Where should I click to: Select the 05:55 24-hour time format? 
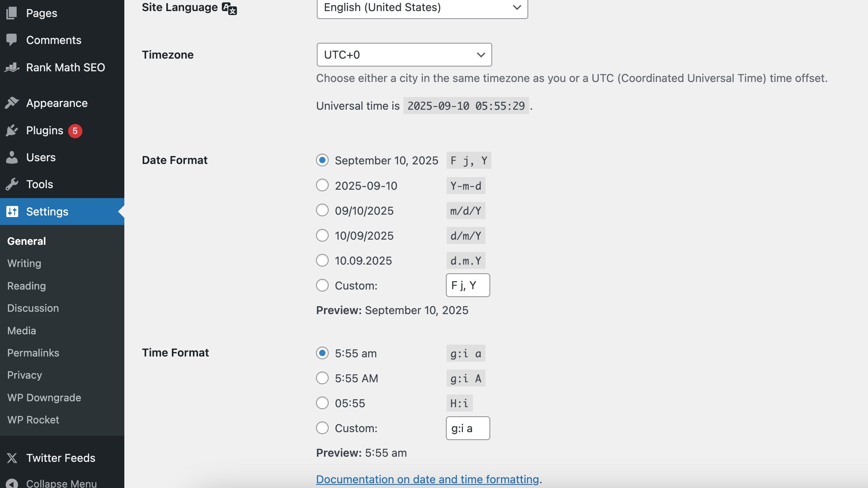[x=322, y=403]
